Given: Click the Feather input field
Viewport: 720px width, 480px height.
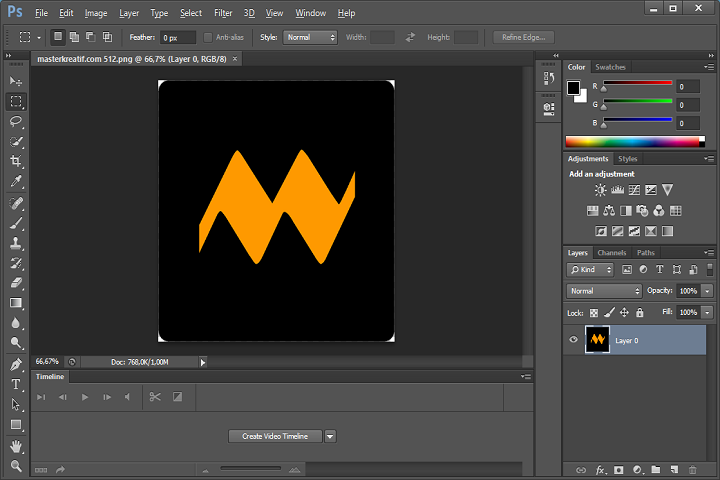Looking at the screenshot, I should (177, 37).
